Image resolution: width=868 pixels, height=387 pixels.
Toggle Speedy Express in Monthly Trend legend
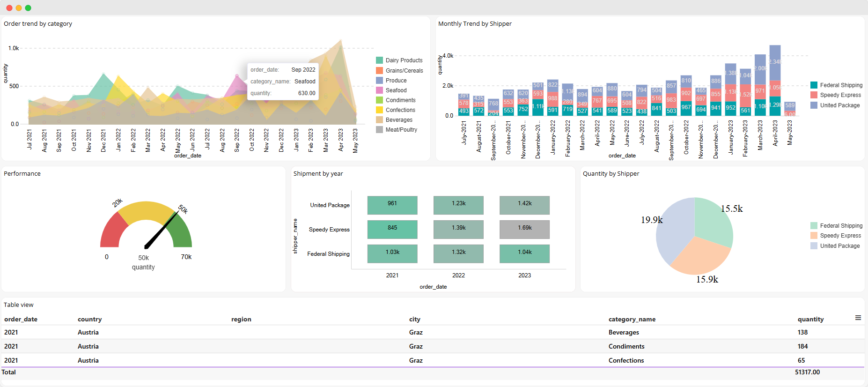tap(836, 95)
